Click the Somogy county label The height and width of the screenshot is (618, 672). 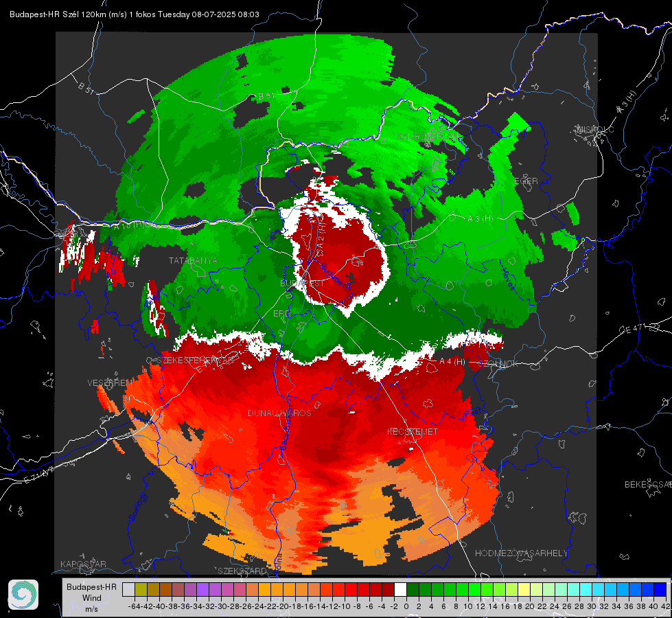click(137, 507)
